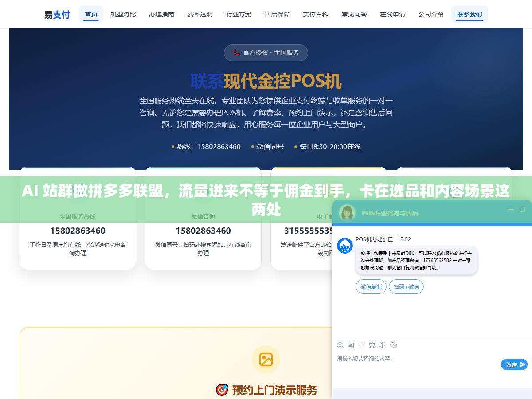Open the 支付百科 nav item
This screenshot has height=399, width=532.
(x=316, y=14)
